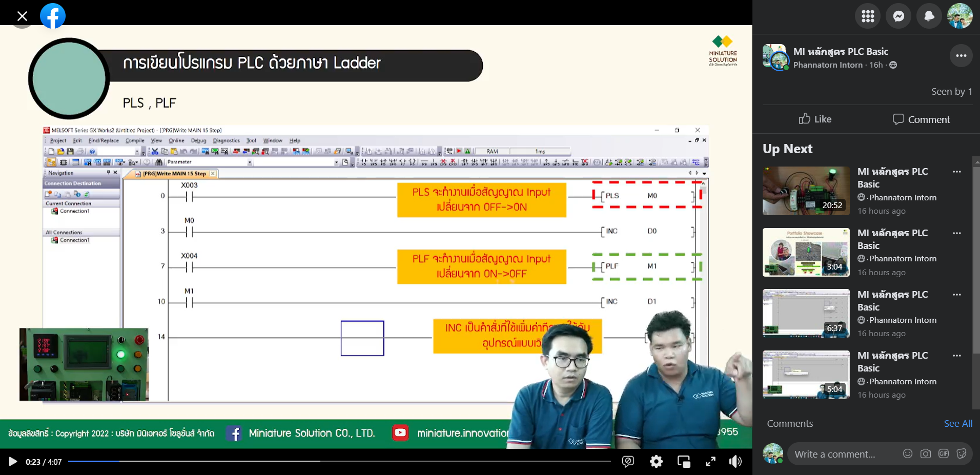
Task: Toggle fullscreen playback
Action: pos(710,461)
